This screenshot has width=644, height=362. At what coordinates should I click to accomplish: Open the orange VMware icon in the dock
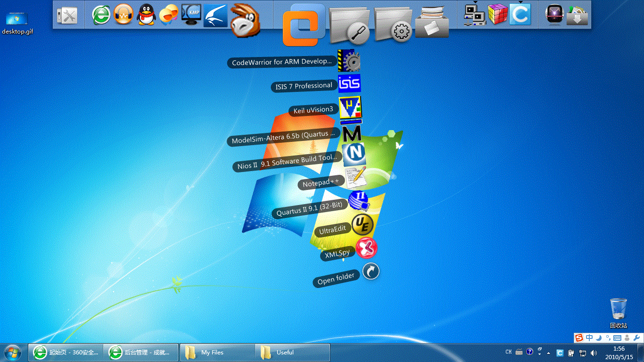pyautogui.click(x=304, y=25)
